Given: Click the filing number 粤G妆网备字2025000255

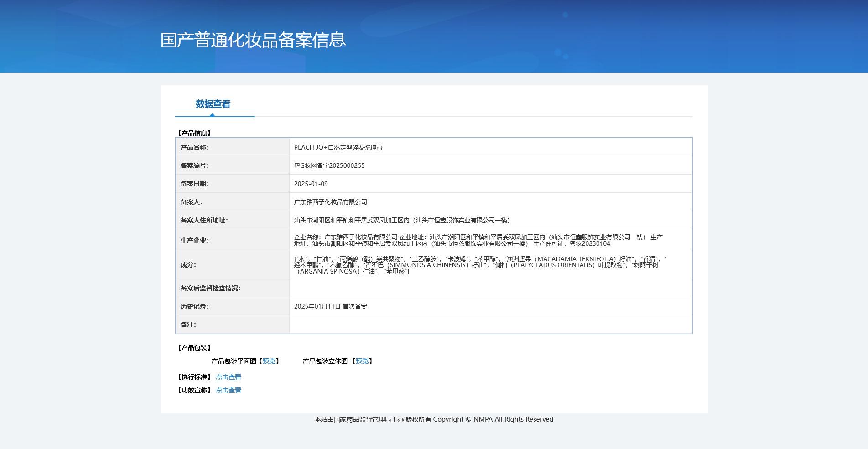Looking at the screenshot, I should (x=329, y=165).
